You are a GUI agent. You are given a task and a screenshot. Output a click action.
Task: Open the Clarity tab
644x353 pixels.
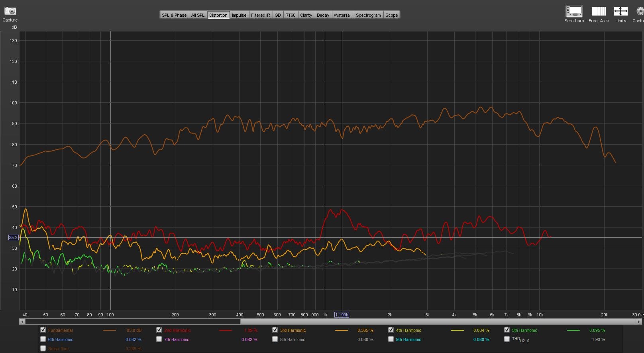(x=306, y=15)
